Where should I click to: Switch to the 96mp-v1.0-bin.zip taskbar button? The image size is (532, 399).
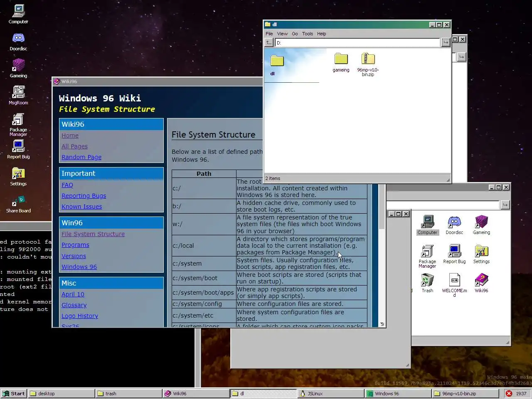465,394
